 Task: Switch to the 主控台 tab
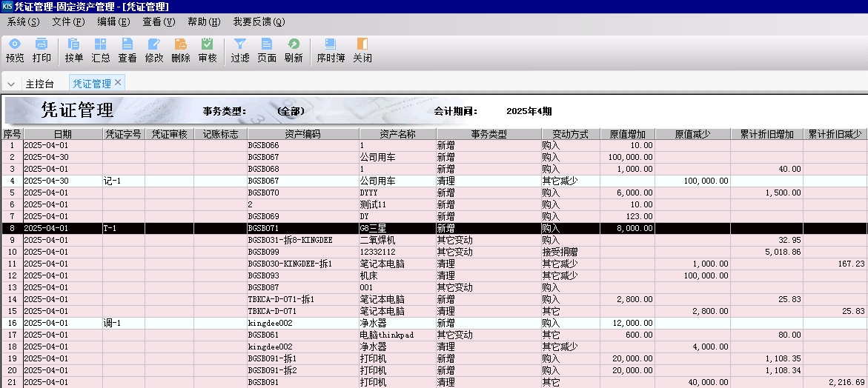pyautogui.click(x=40, y=84)
